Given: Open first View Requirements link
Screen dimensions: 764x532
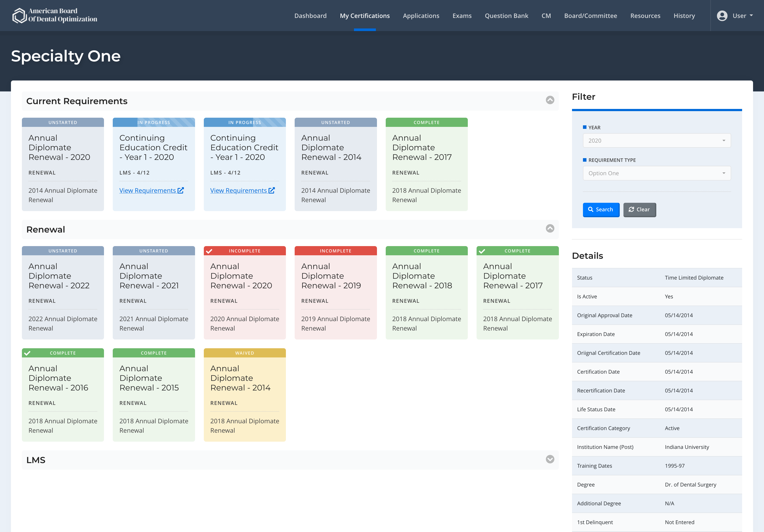Looking at the screenshot, I should 147,191.
